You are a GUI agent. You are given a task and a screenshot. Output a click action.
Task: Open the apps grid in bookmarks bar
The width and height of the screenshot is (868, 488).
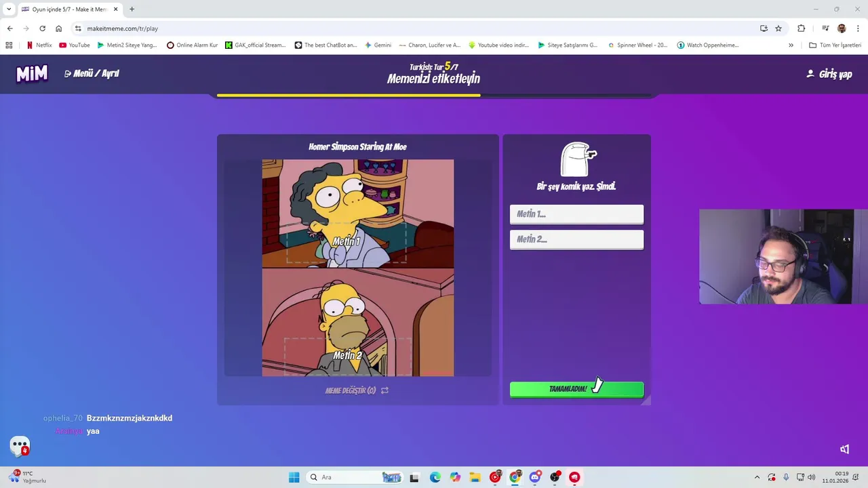coord(9,45)
